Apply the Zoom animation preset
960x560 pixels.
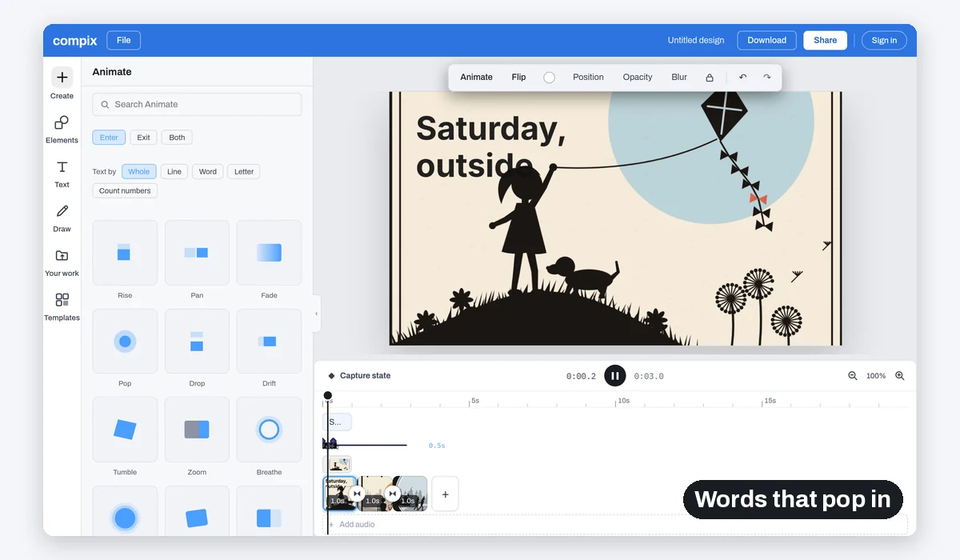197,430
